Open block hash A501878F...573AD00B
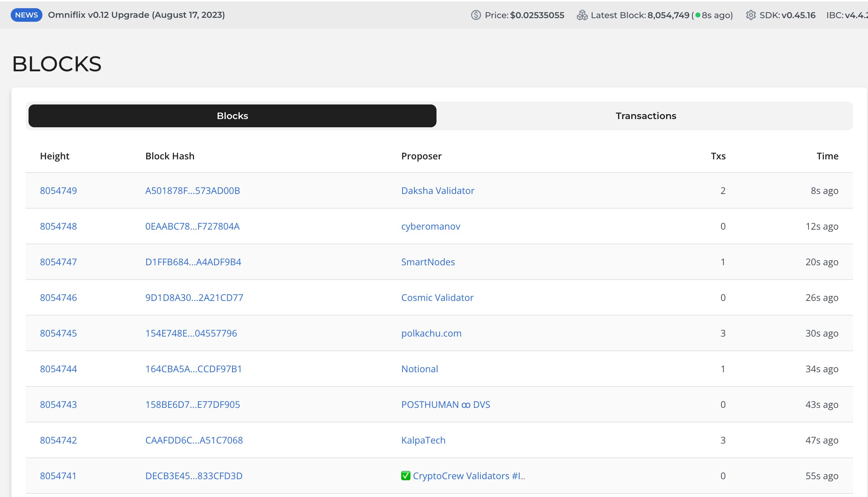The image size is (868, 497). pyautogui.click(x=193, y=191)
